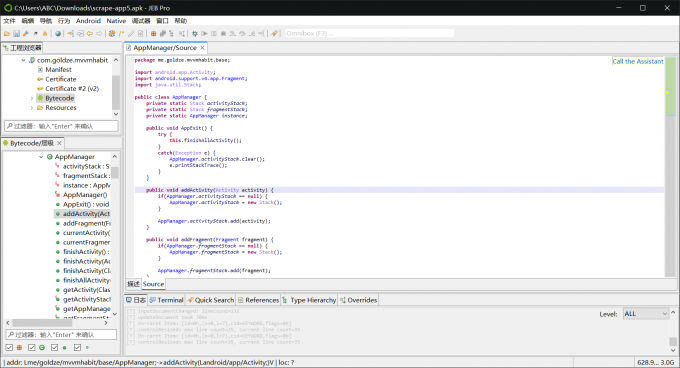Click the debugger pause toolbar icon
The image size is (680, 368).
tap(214, 33)
